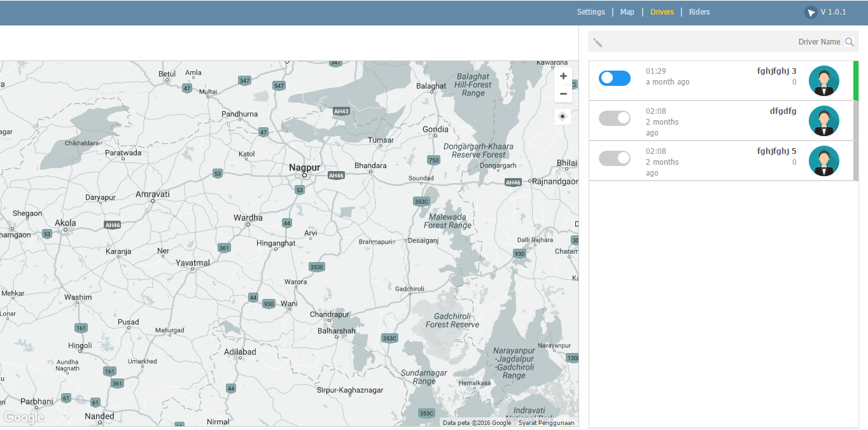This screenshot has height=430, width=868.
Task: Click the cursor logo beside V 1.0.1
Action: (x=810, y=13)
